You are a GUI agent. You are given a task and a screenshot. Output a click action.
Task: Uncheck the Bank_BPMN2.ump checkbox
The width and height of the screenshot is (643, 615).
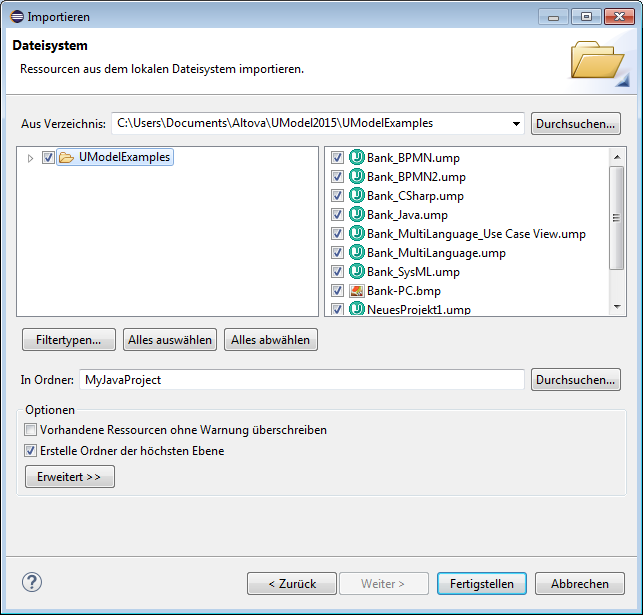point(338,177)
